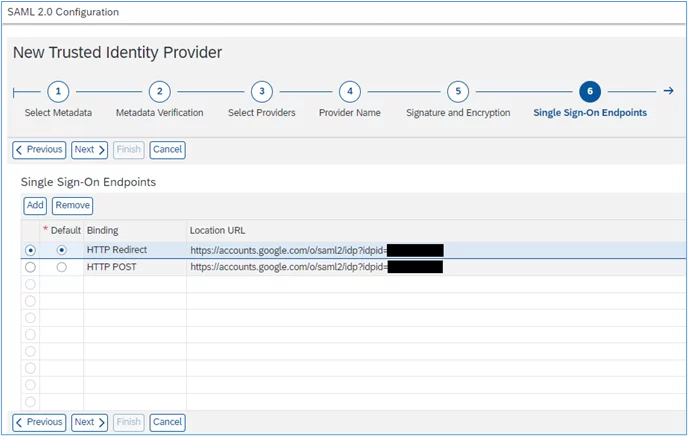This screenshot has width=688, height=436.
Task: Click step 1 Select Metadata circle
Action: (58, 92)
